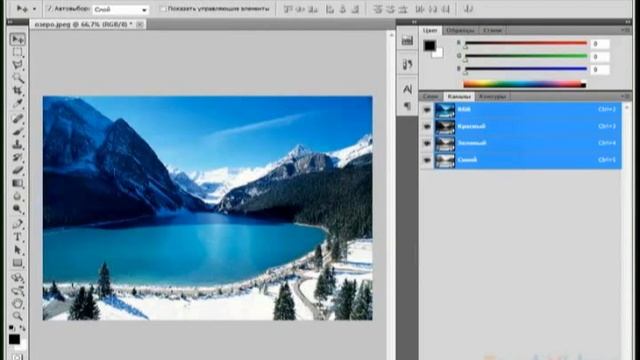Select the Eyedropper tool
Viewport: 640px width, 360px height.
tap(18, 103)
